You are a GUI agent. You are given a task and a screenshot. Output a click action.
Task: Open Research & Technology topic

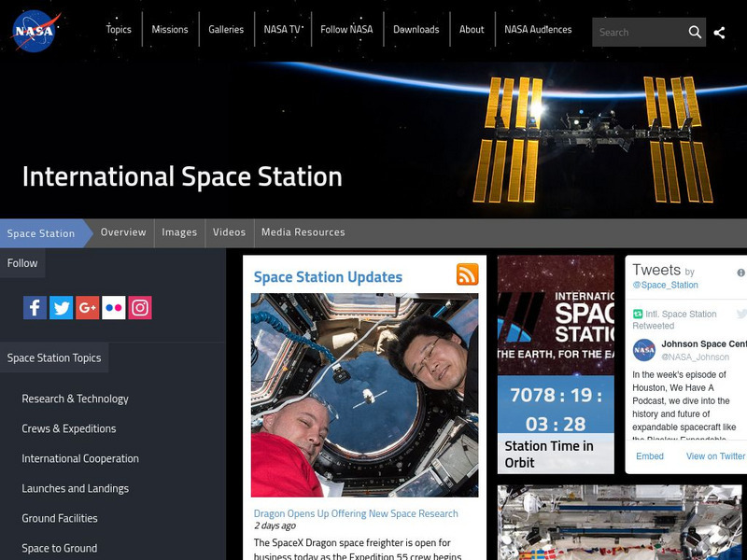tap(76, 399)
